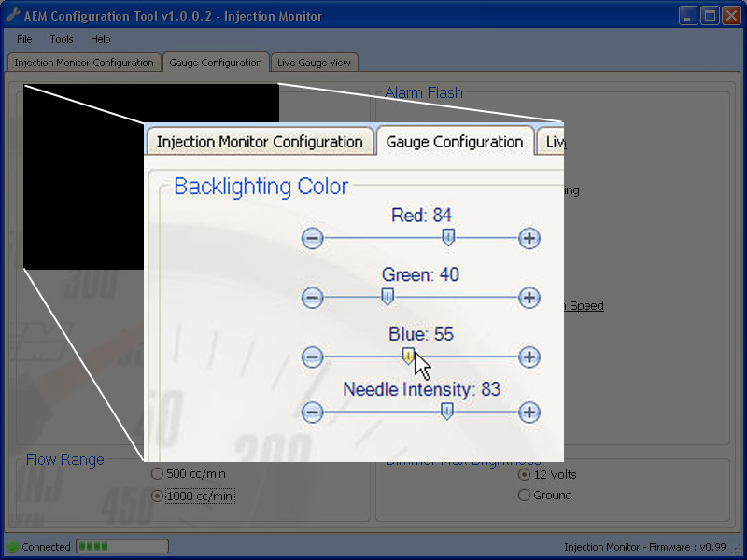Screen dimensions: 747x560
Task: Select the Red slider handle
Action: pos(448,237)
